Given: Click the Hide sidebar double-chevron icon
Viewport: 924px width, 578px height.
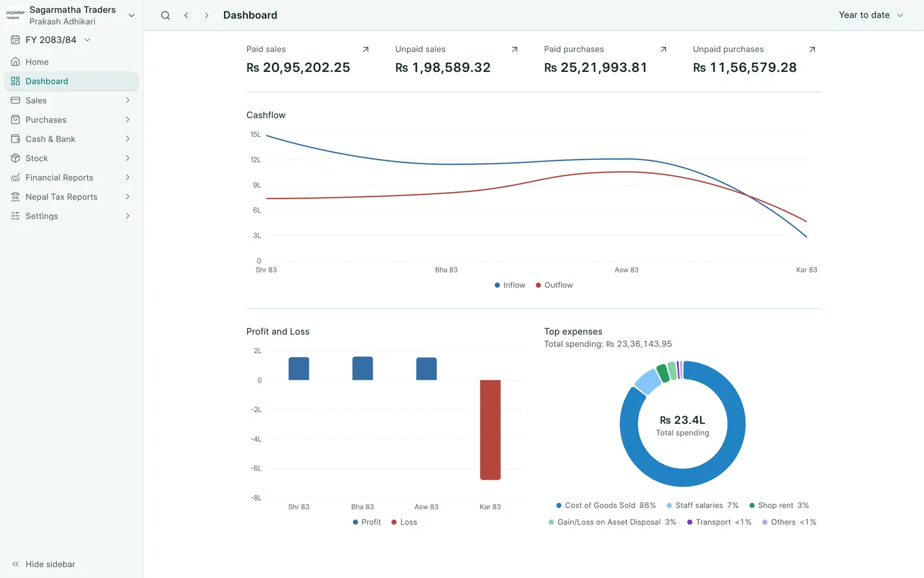Looking at the screenshot, I should pos(15,564).
